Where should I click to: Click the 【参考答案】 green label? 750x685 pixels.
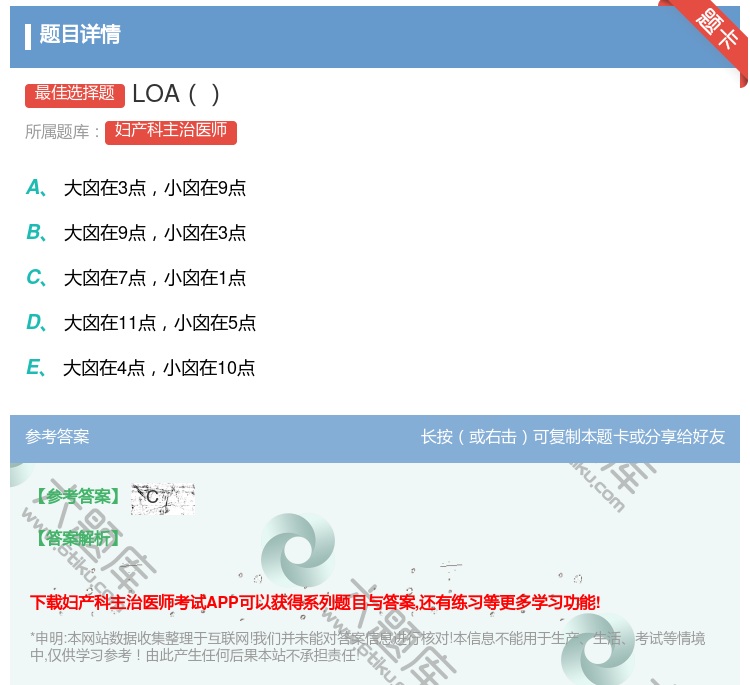[x=78, y=497]
